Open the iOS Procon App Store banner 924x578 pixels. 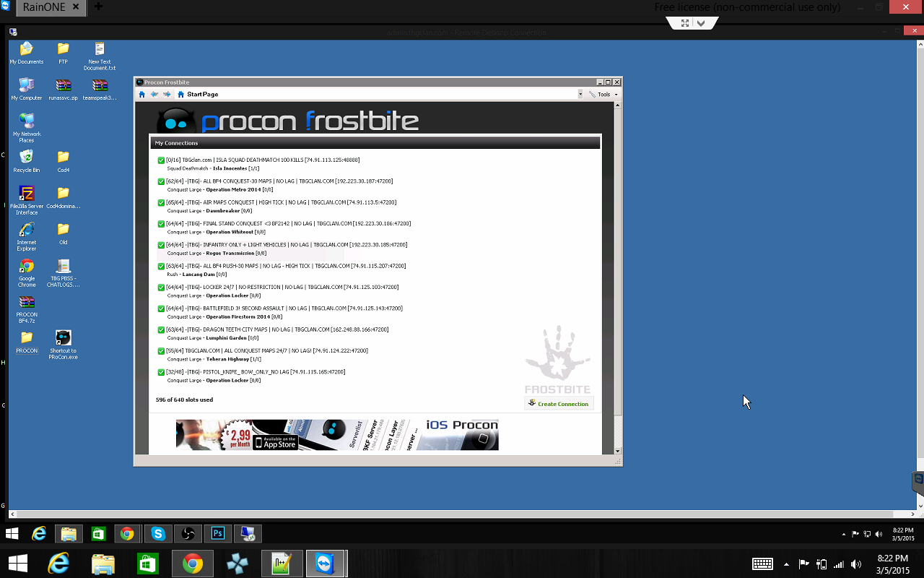point(337,435)
